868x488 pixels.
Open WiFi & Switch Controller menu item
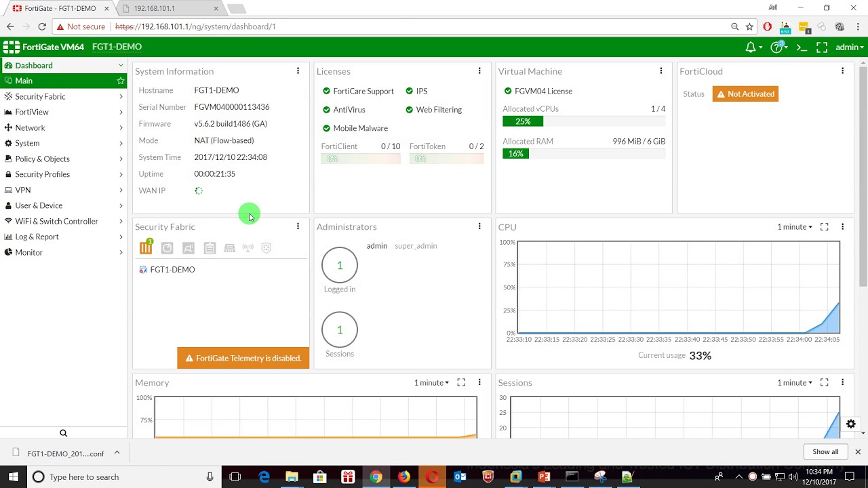click(x=64, y=221)
